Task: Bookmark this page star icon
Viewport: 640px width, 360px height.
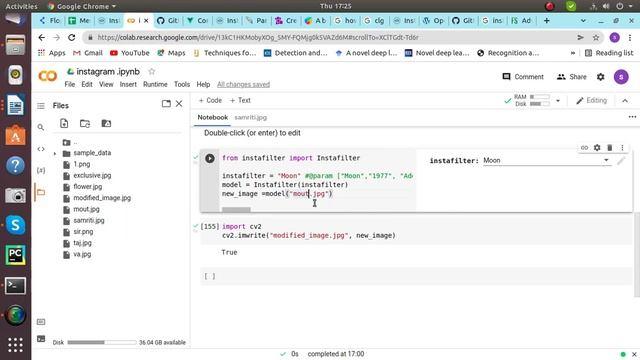Action: click(596, 38)
